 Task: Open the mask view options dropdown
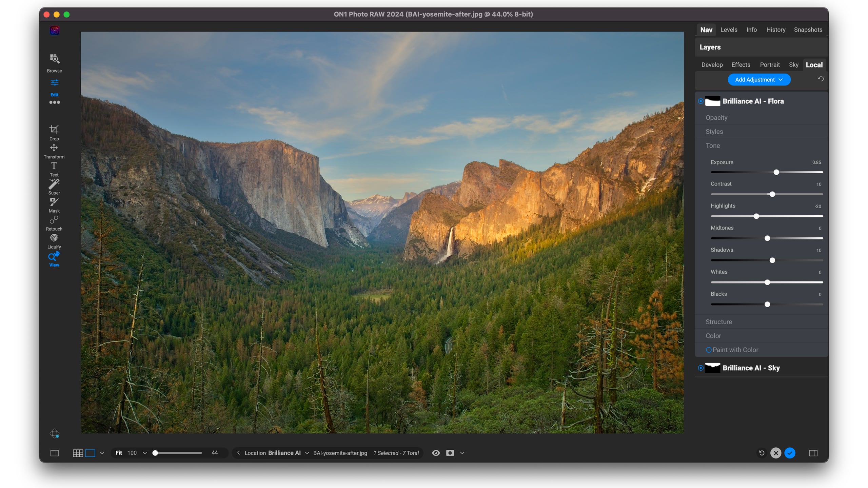coord(462,453)
